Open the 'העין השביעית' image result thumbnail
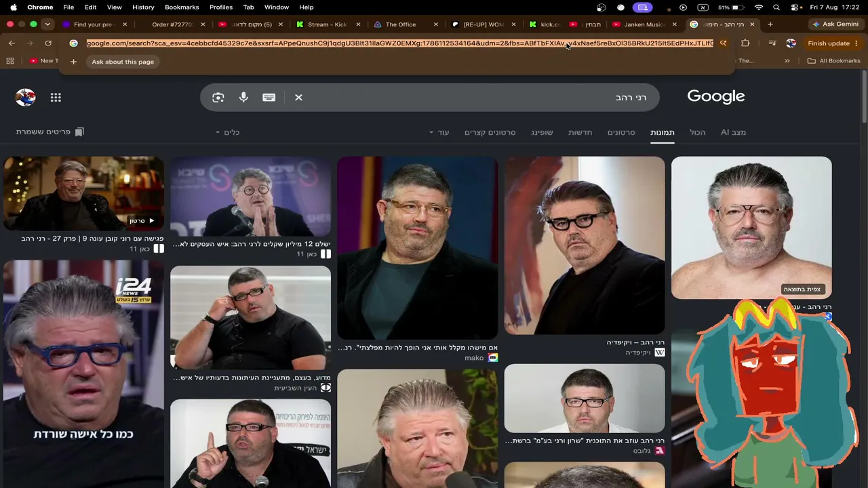The image size is (868, 488). [x=250, y=318]
